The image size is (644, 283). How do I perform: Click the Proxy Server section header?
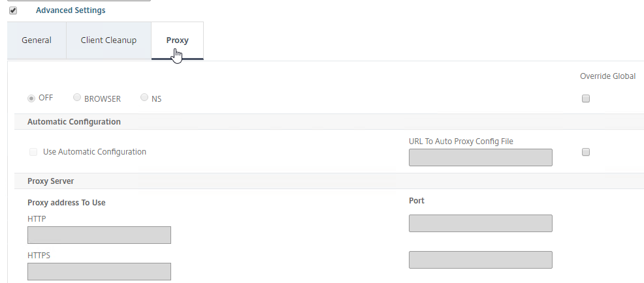pyautogui.click(x=50, y=181)
